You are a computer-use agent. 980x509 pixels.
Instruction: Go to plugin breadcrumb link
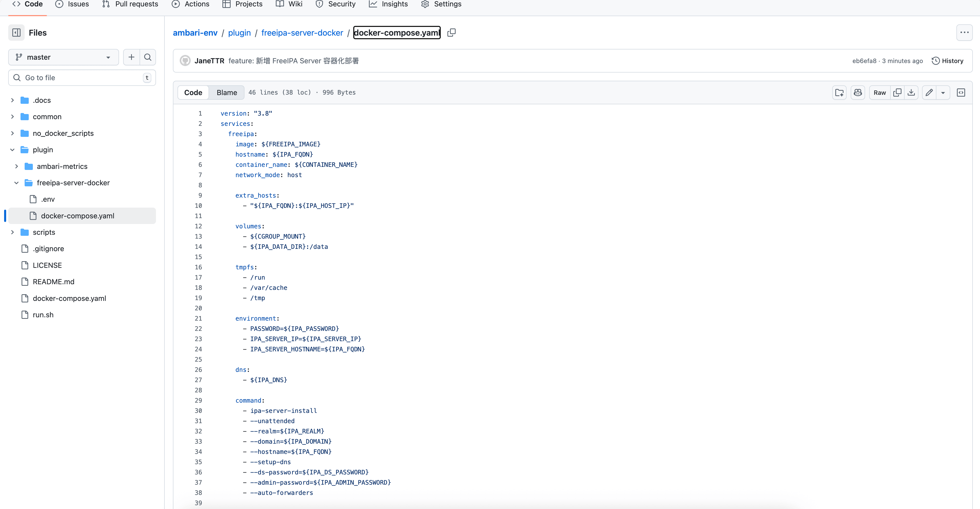point(239,33)
